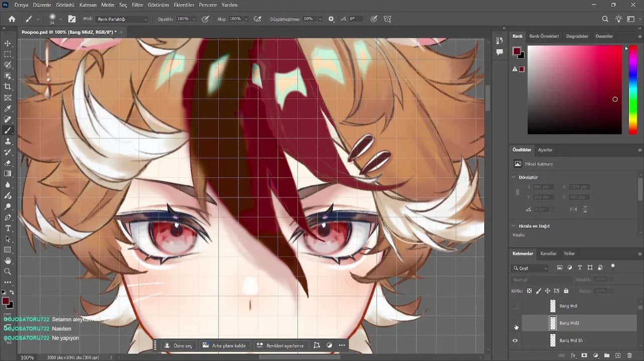Switch to the Renk Örnekleri tab

544,36
